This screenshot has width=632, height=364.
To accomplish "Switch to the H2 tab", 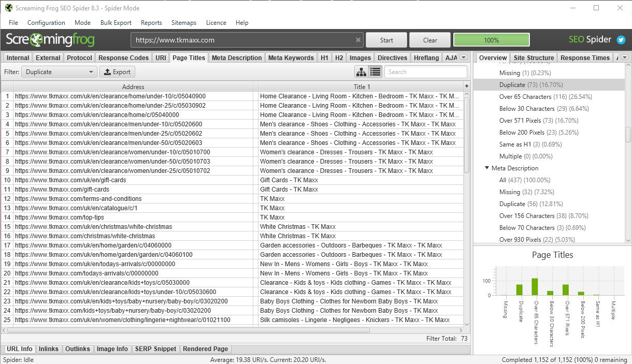I will click(x=339, y=57).
